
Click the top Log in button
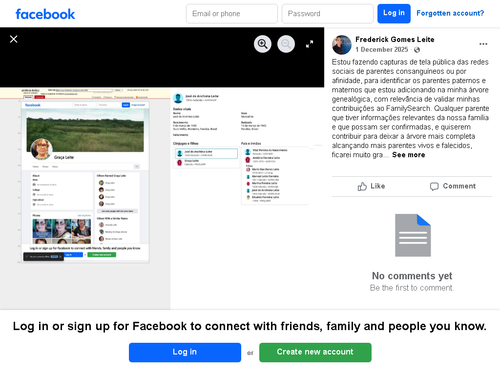394,14
